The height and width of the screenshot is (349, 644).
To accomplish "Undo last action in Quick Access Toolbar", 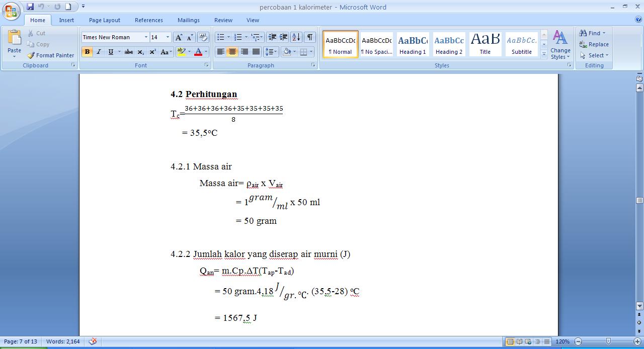I will pyautogui.click(x=41, y=7).
